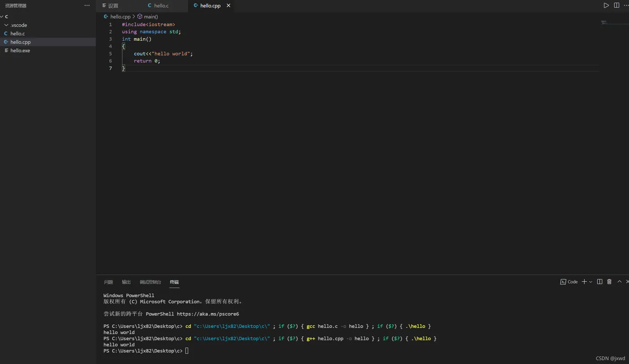The width and height of the screenshot is (629, 364).
Task: Place the cursor on line 5 cout statement
Action: point(163,54)
